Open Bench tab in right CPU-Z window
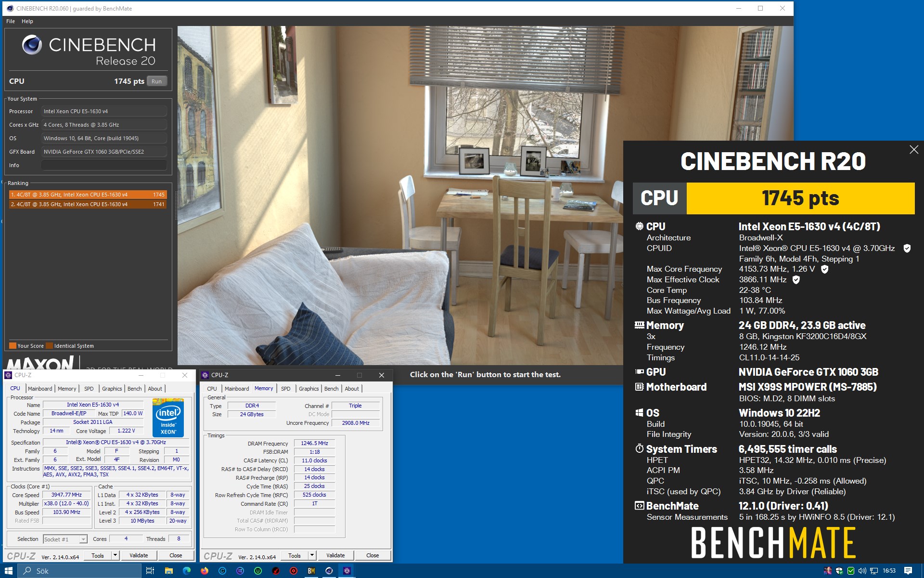Screen dimensions: 924x578 [332, 389]
